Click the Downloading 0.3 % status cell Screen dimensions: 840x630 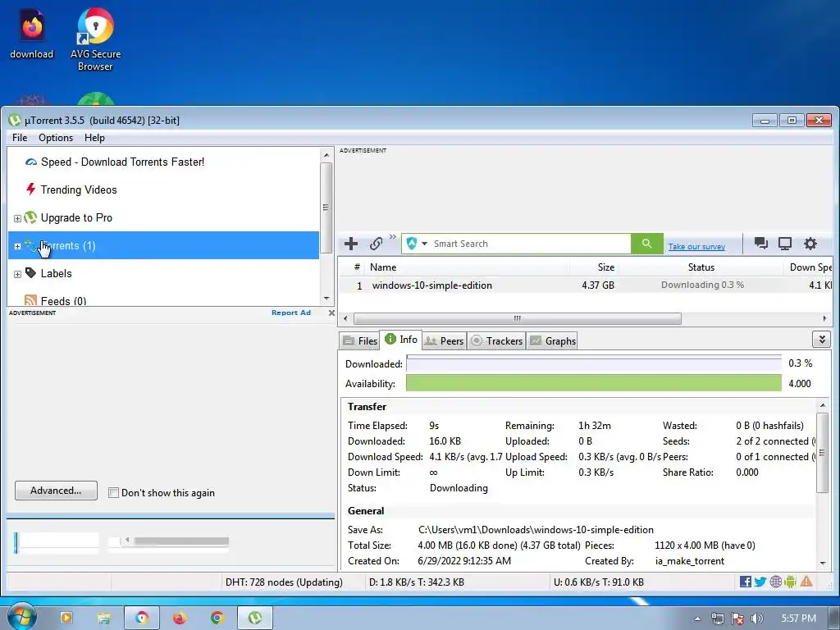coord(702,285)
